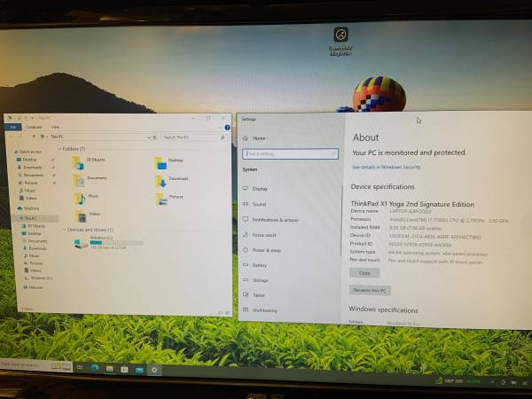Open the desktop shortcut icon near top
The height and width of the screenshot is (399, 532).
(x=341, y=42)
